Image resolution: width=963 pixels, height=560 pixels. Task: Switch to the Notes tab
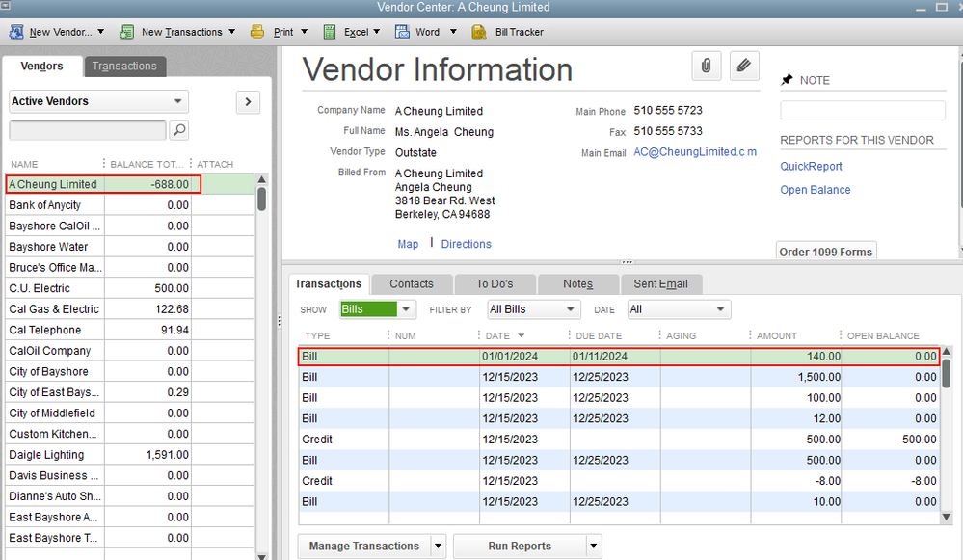578,283
